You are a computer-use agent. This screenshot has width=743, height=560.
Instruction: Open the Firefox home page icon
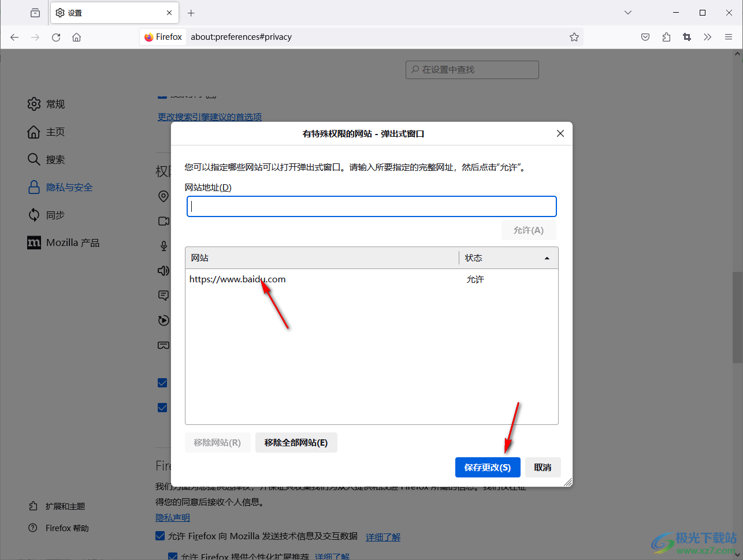click(76, 37)
